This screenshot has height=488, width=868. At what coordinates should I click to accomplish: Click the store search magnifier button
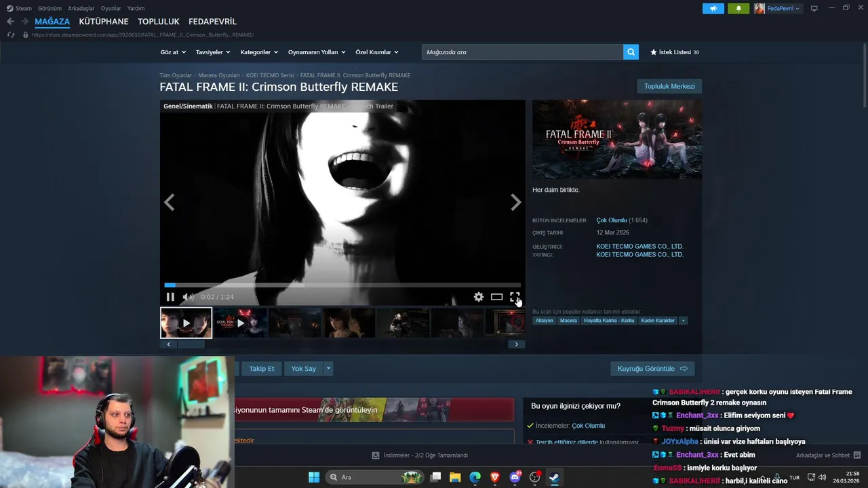(631, 52)
